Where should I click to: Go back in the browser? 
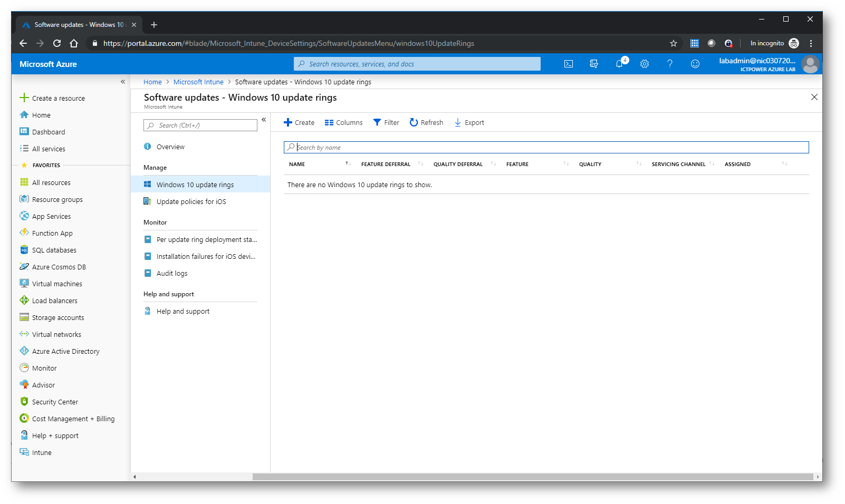click(23, 43)
